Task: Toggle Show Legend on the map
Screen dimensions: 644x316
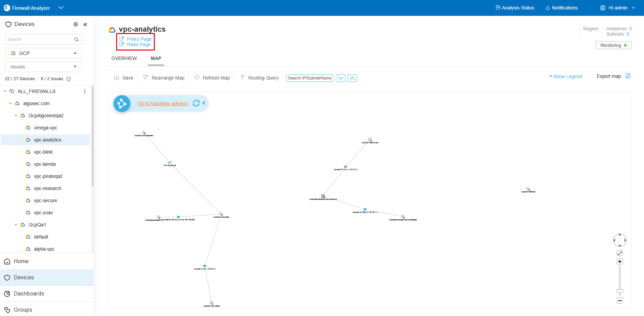Action: tap(566, 76)
